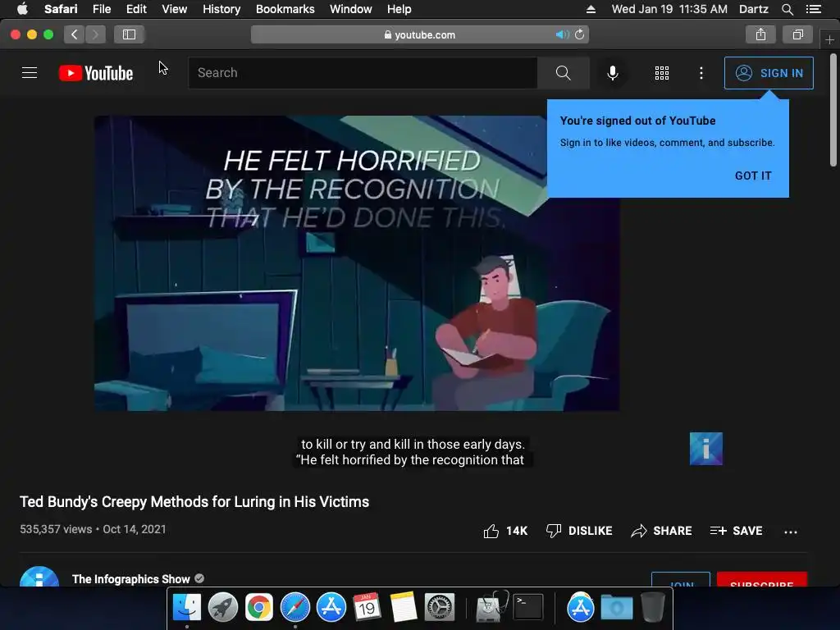Viewport: 840px width, 630px height.
Task: Open the YouTube apps grid icon
Action: [662, 73]
